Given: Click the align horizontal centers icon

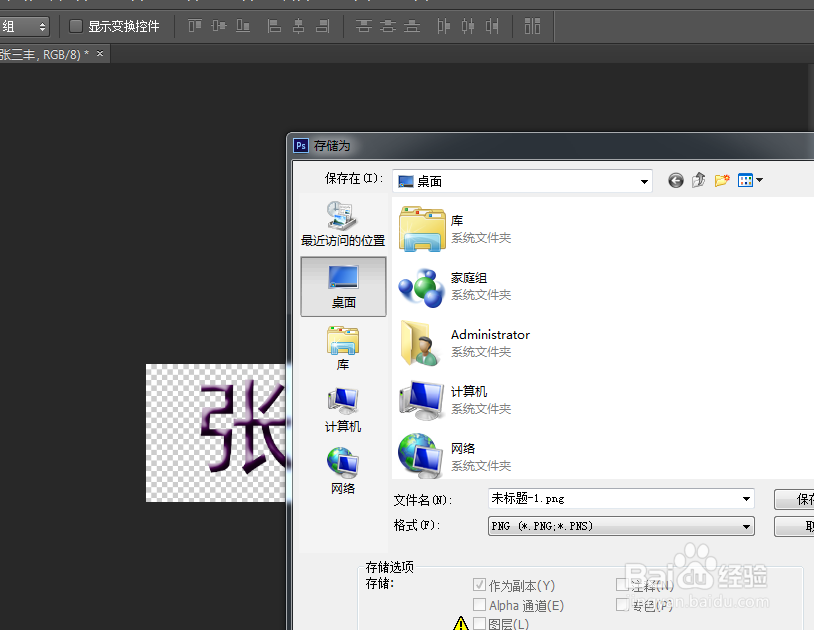Looking at the screenshot, I should coord(298,26).
